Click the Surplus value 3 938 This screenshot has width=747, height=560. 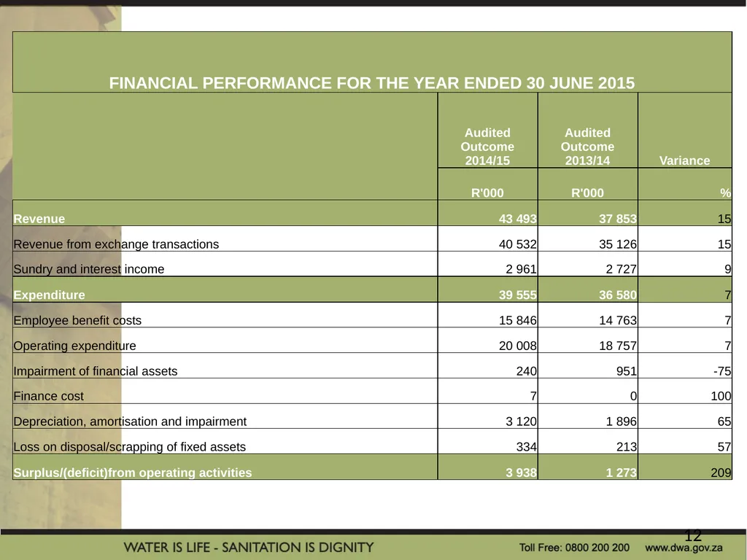click(521, 472)
